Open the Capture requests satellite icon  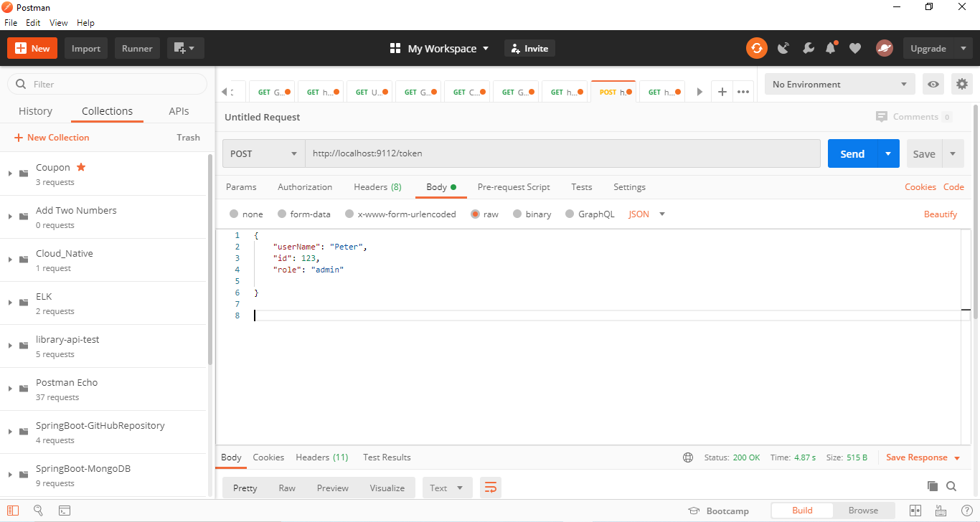[783, 48]
